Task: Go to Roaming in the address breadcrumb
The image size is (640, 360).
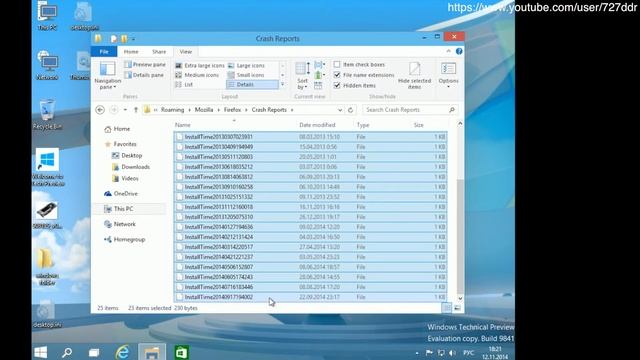Action: pyautogui.click(x=172, y=110)
